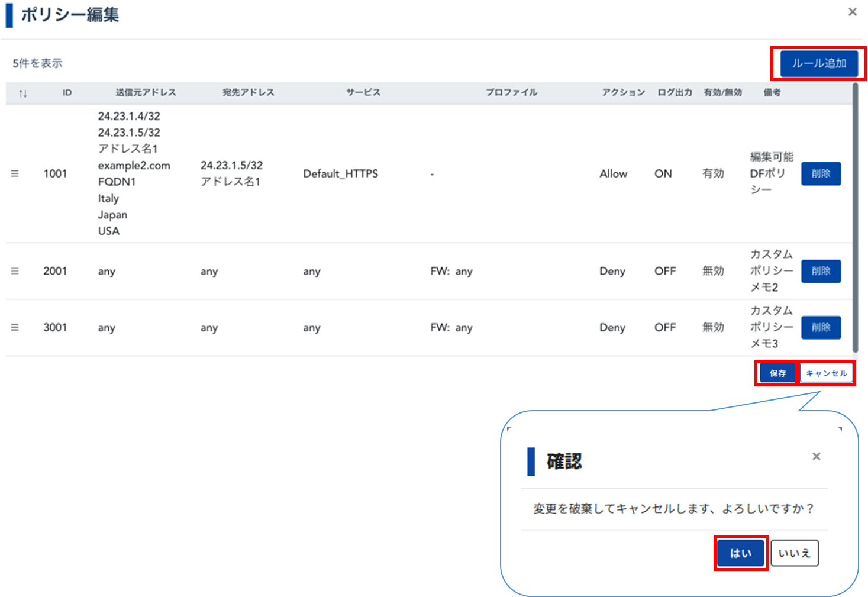The image size is (868, 597).
Task: Click the ID column header
Action: pyautogui.click(x=67, y=93)
